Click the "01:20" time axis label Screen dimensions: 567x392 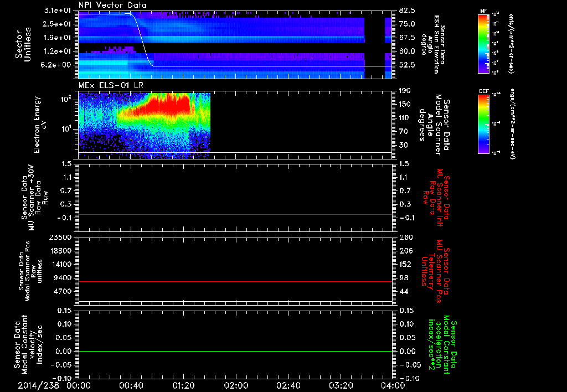pyautogui.click(x=183, y=385)
